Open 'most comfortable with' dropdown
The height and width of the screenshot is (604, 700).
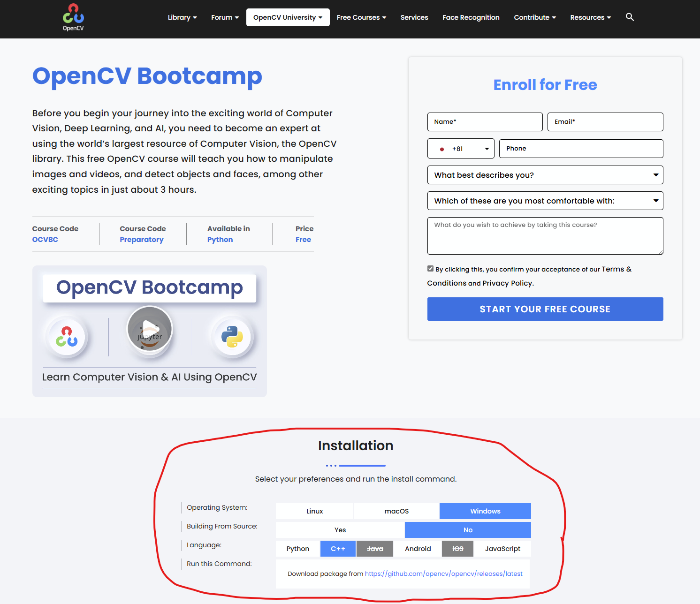click(545, 201)
